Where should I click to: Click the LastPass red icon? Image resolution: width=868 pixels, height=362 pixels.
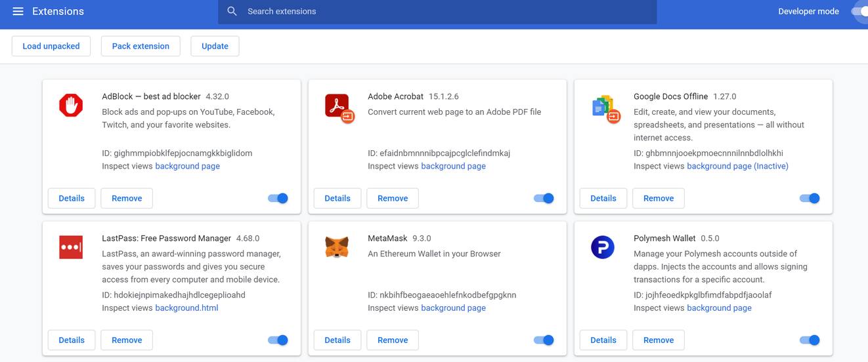[71, 247]
